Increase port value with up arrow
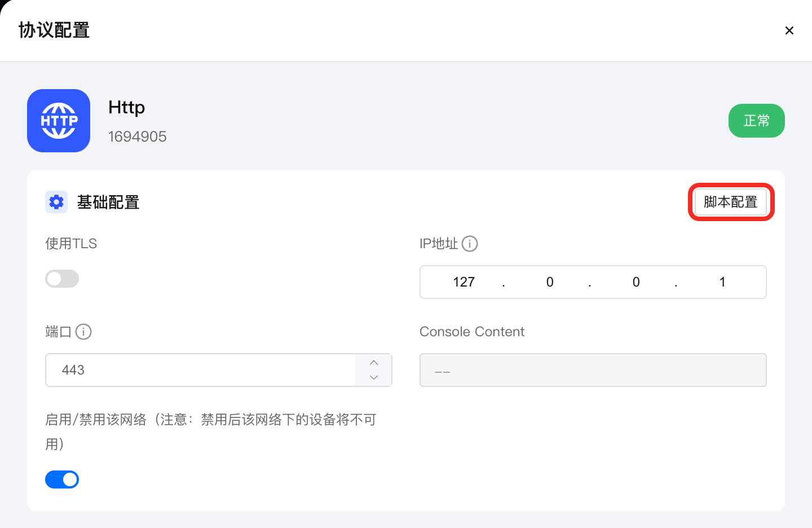Screen dimensions: 812x528 (374, 363)
